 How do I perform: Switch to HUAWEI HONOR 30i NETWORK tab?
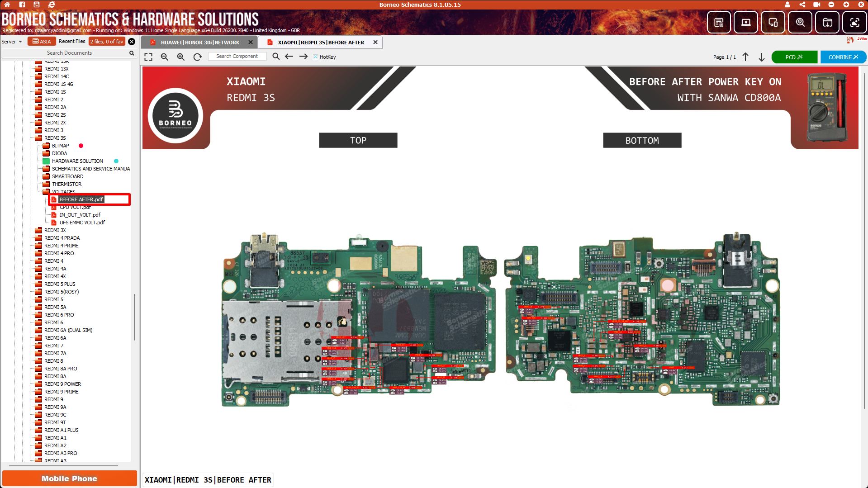click(x=200, y=43)
